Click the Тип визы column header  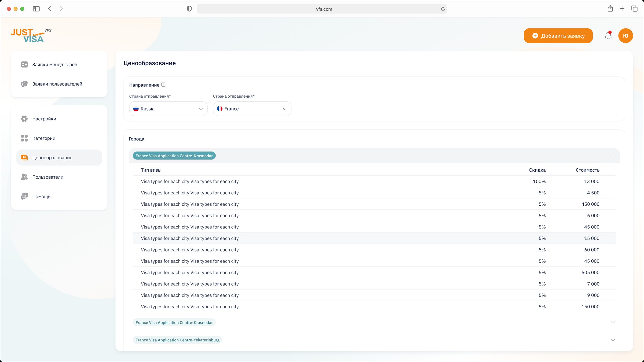point(151,170)
